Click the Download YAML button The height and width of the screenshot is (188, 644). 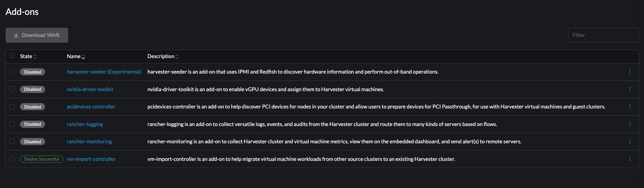pyautogui.click(x=37, y=35)
